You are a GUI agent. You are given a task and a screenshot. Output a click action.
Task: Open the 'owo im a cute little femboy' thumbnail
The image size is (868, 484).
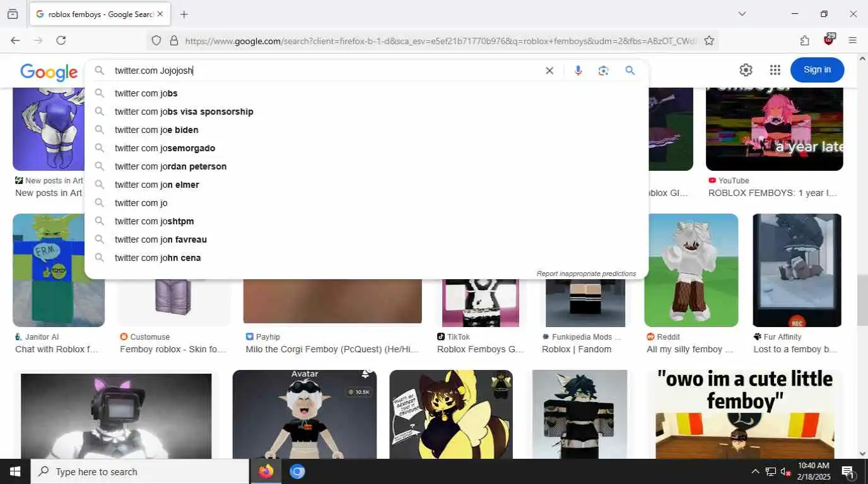(x=744, y=414)
